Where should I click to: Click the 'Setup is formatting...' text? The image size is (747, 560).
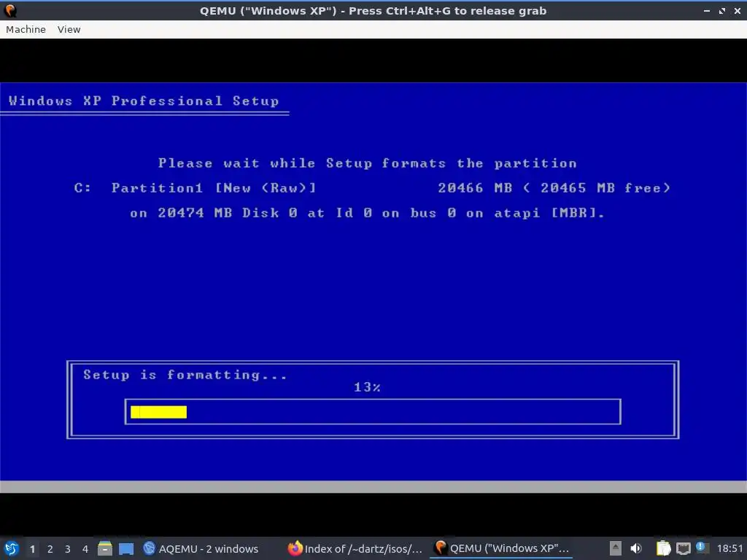pyautogui.click(x=185, y=375)
